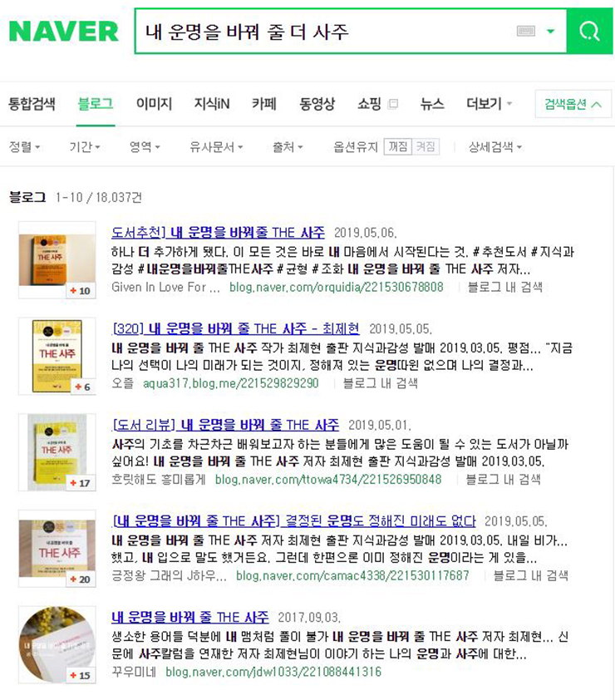Open the 기간 period dropdown
This screenshot has height=700, width=615.
(84, 147)
